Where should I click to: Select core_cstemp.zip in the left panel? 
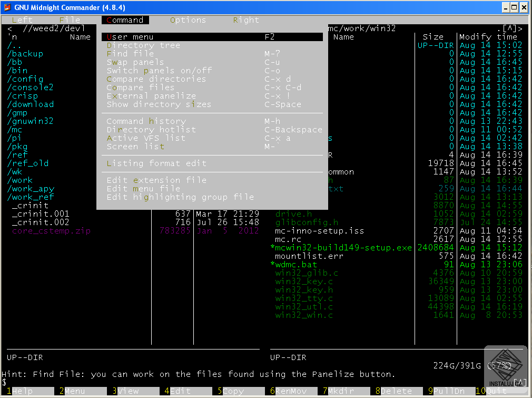[51, 231]
